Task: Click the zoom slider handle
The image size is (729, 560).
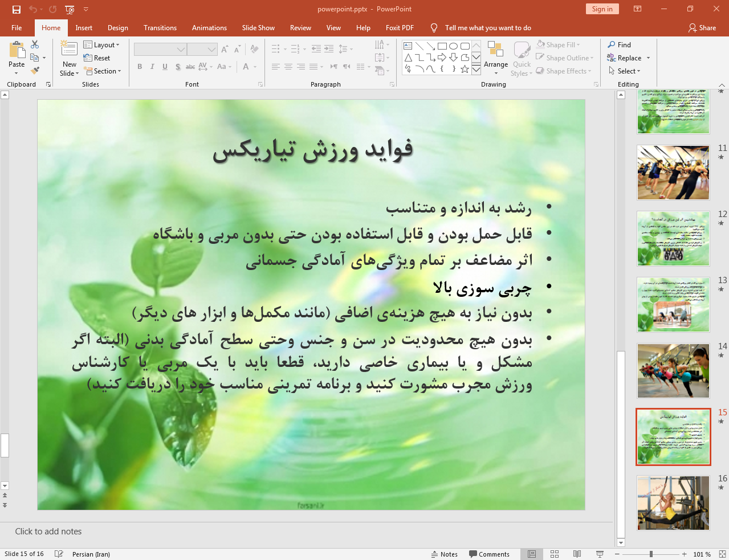Action: point(651,554)
